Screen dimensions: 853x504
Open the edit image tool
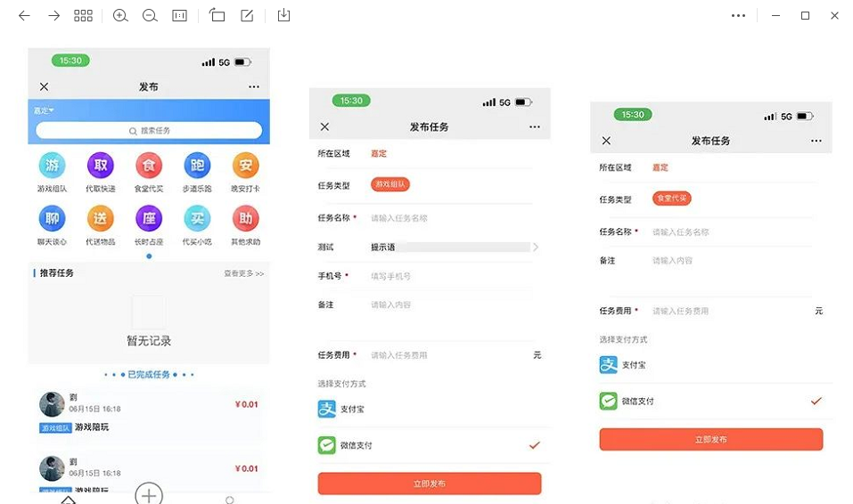pyautogui.click(x=247, y=16)
